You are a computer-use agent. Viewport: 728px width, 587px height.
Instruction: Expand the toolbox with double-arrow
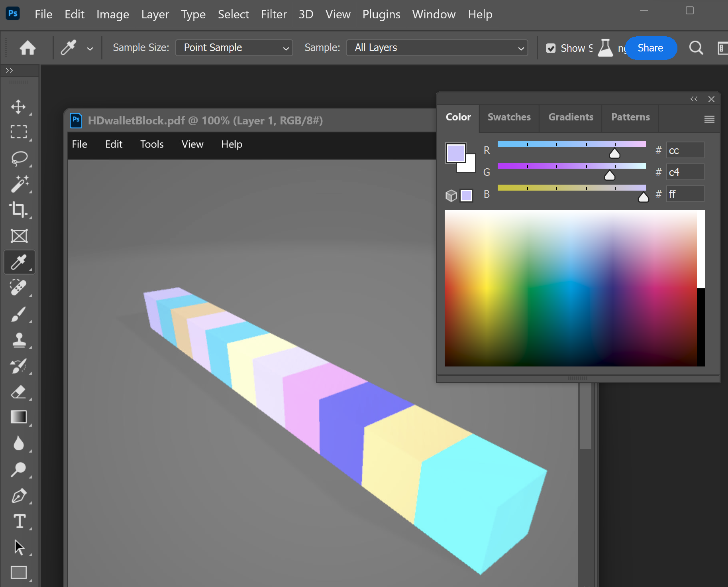(x=9, y=71)
